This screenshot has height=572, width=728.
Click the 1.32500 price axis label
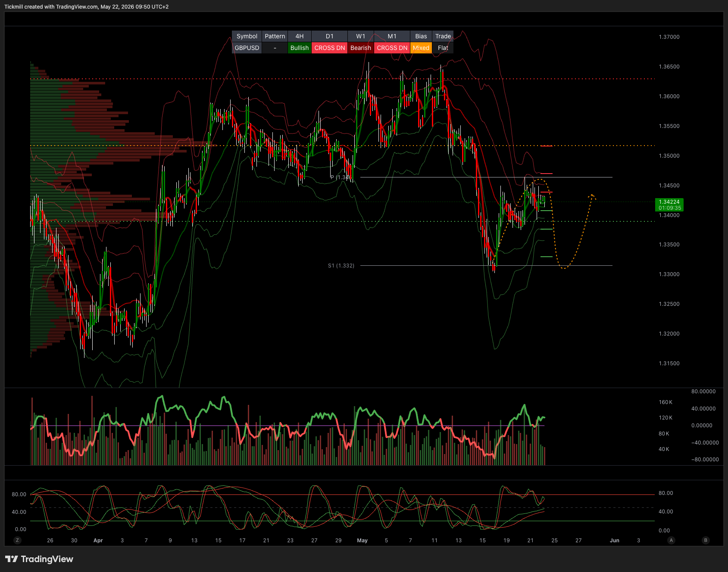pyautogui.click(x=669, y=304)
